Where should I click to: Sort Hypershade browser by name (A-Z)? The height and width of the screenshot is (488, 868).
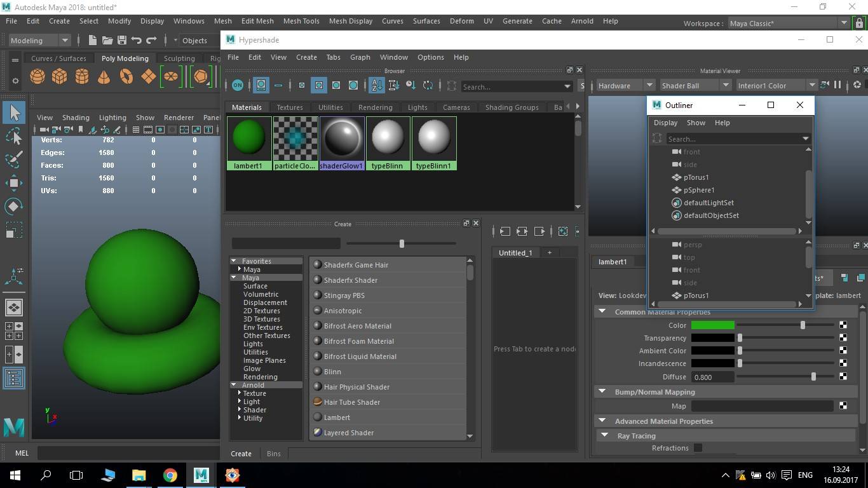click(377, 85)
